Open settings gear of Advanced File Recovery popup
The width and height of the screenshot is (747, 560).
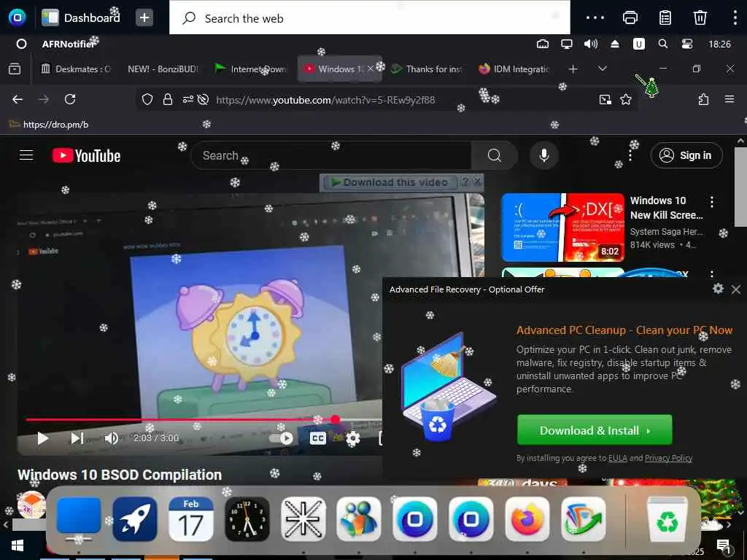point(718,289)
